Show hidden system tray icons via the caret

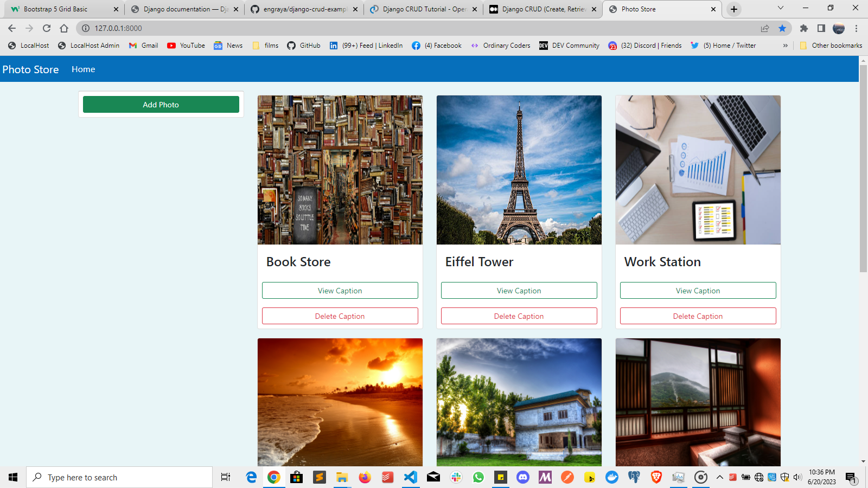click(720, 477)
